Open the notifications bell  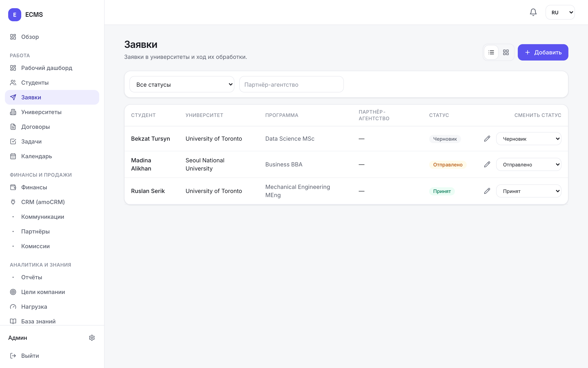coord(533,12)
